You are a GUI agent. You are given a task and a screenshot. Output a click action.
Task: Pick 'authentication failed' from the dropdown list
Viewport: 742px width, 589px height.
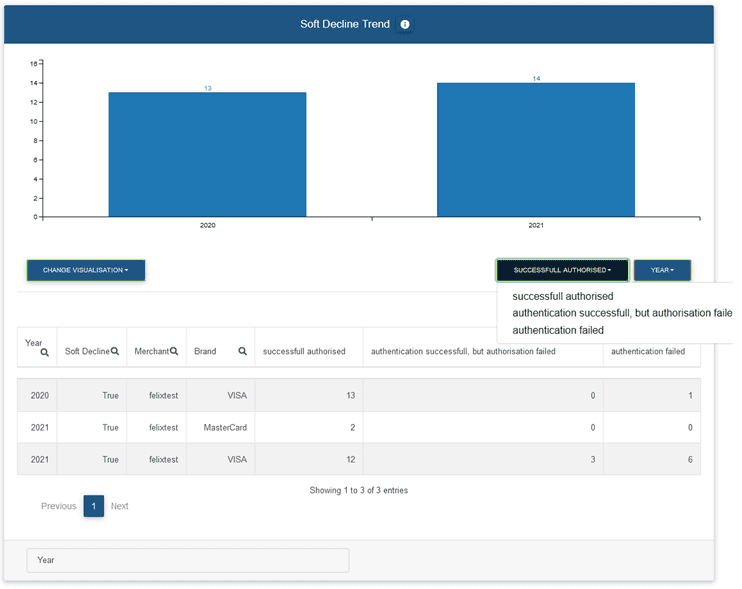pyautogui.click(x=557, y=330)
